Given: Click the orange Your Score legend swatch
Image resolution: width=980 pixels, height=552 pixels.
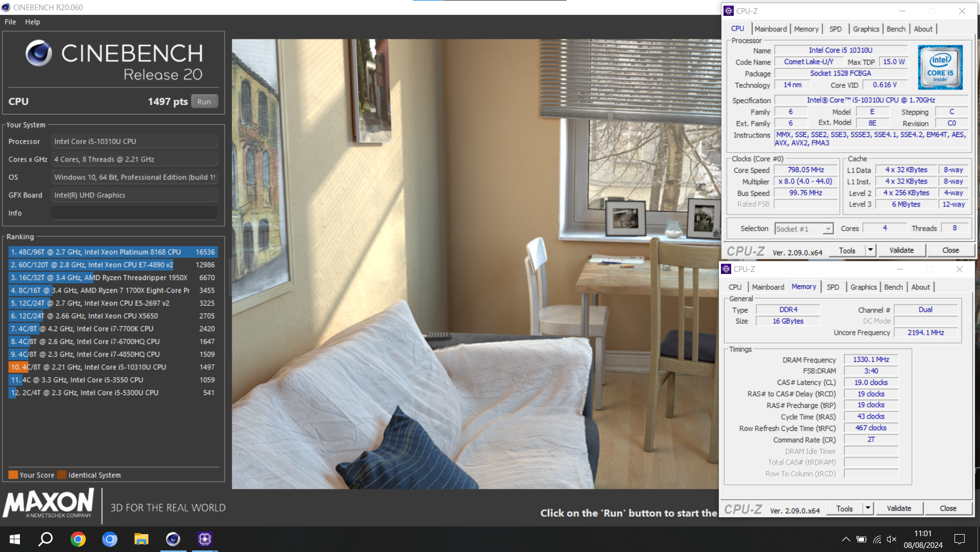Looking at the screenshot, I should click(13, 475).
